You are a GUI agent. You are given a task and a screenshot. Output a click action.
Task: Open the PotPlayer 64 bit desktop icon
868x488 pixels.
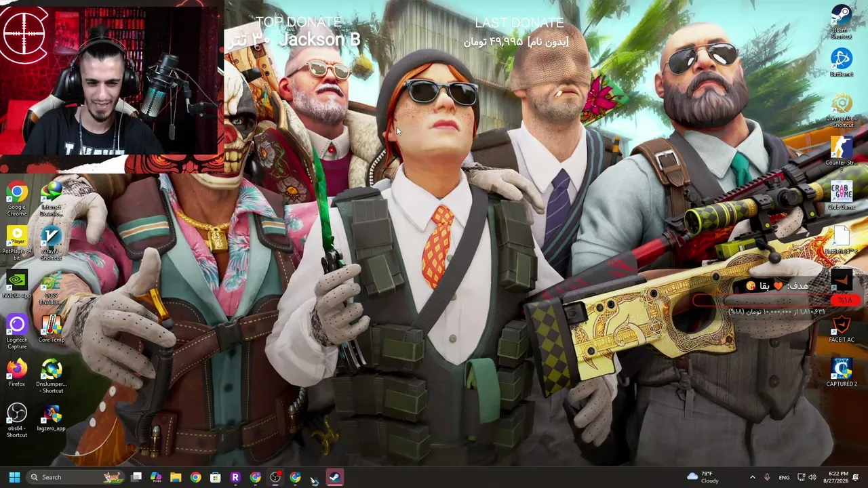(x=17, y=244)
